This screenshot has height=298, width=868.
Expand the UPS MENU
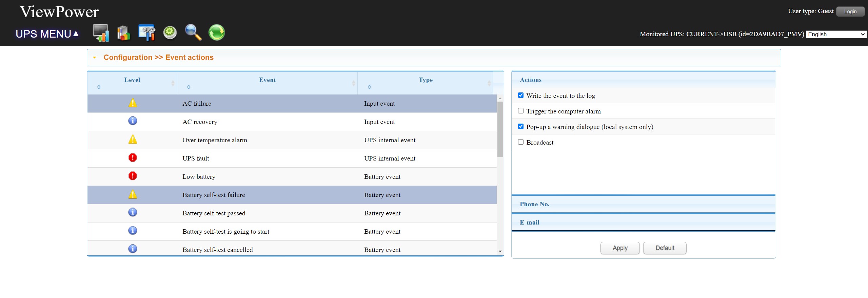tap(47, 34)
